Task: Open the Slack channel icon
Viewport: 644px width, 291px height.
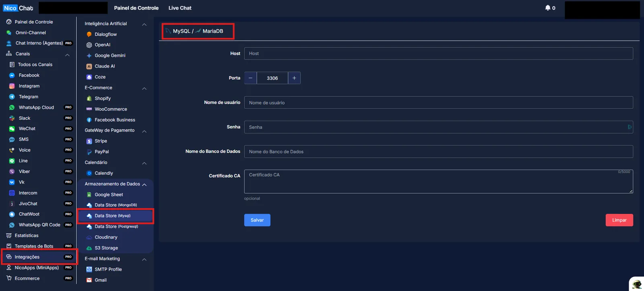Action: [x=12, y=118]
